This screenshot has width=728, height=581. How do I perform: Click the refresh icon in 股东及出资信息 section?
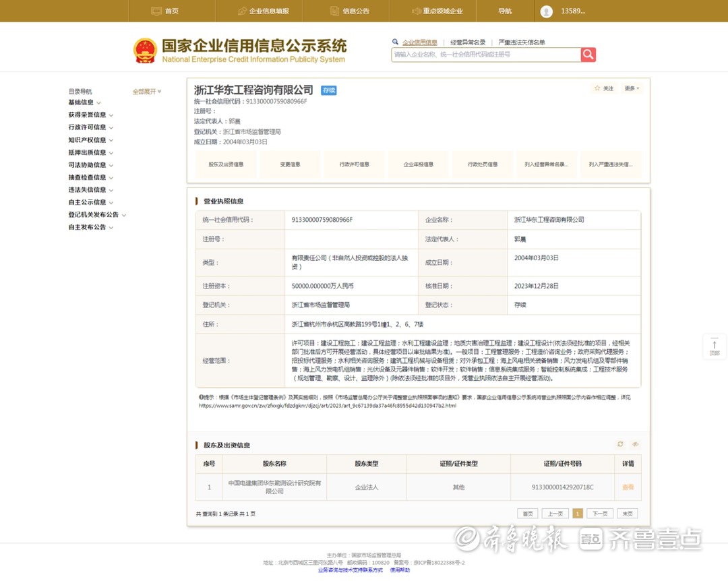(620, 444)
